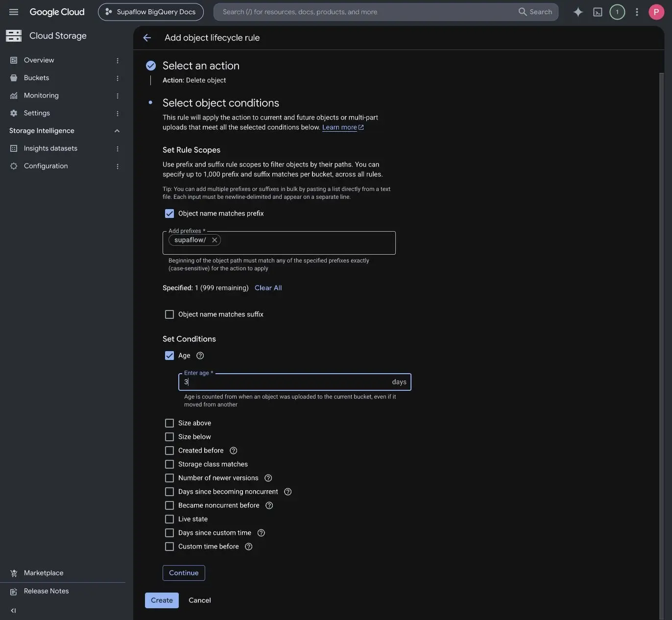Open the account avatar P
This screenshot has width=672, height=620.
point(656,12)
